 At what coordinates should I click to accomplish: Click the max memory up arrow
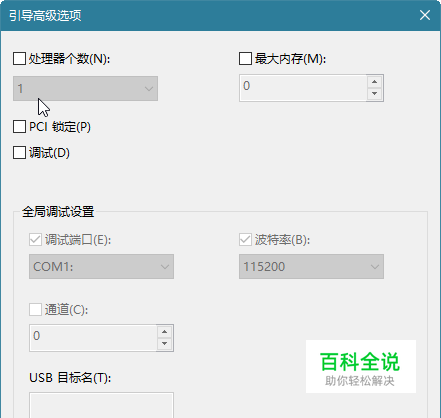(374, 82)
